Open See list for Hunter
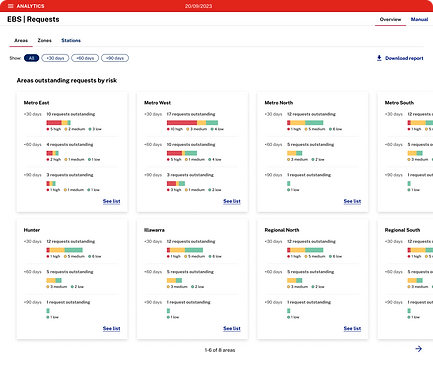 coord(111,329)
